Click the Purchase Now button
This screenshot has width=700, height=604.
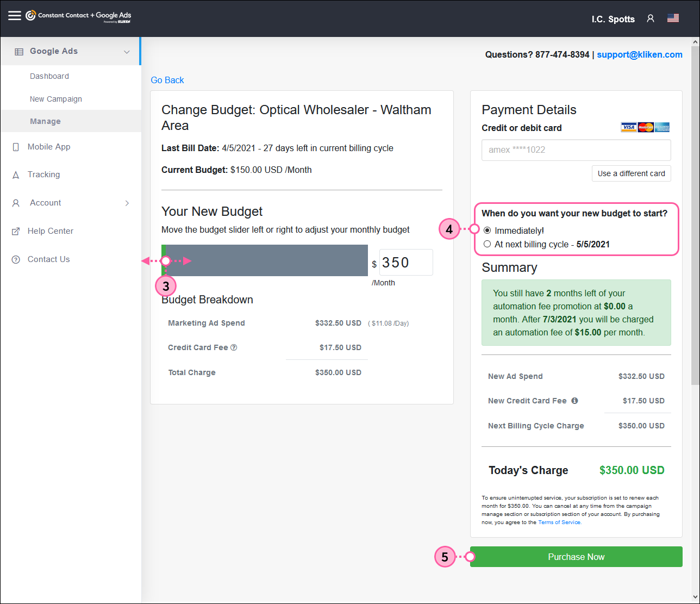[576, 557]
